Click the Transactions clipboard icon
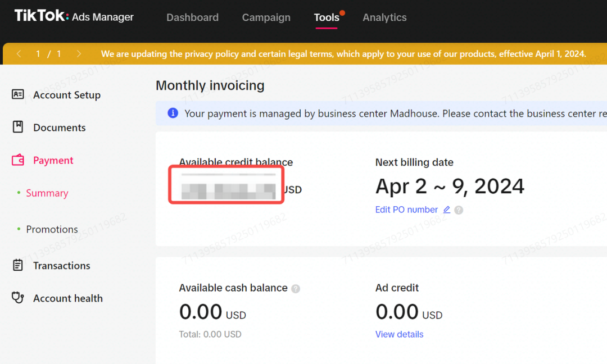The image size is (607, 364). coord(18,265)
